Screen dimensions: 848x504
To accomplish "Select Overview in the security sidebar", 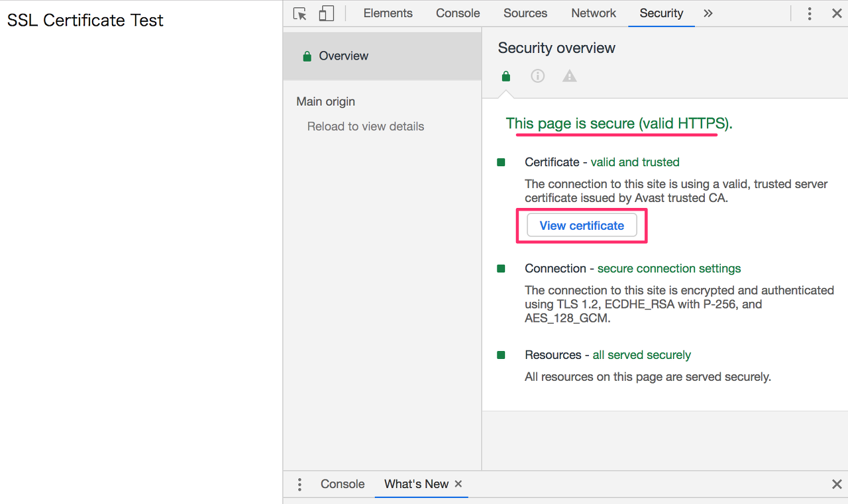I will coord(382,56).
